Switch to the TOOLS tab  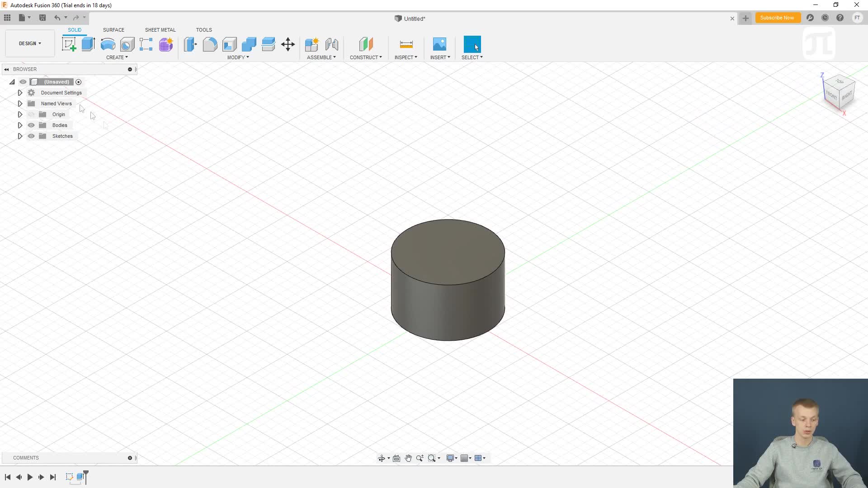point(204,30)
